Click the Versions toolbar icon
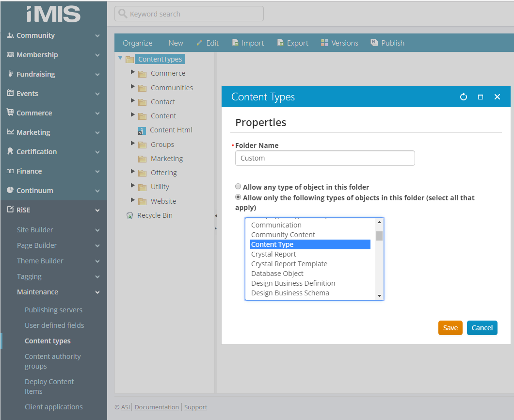Image resolution: width=514 pixels, height=420 pixels. point(325,43)
